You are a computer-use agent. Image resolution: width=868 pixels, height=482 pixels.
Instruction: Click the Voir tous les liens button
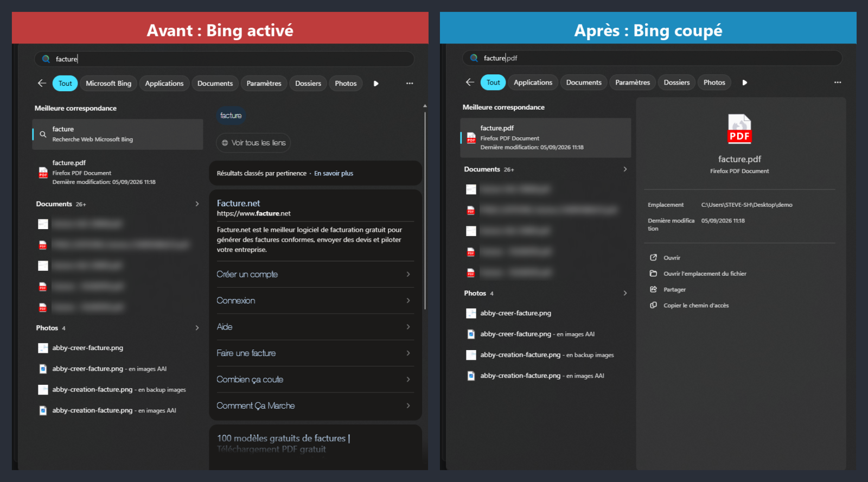[253, 143]
